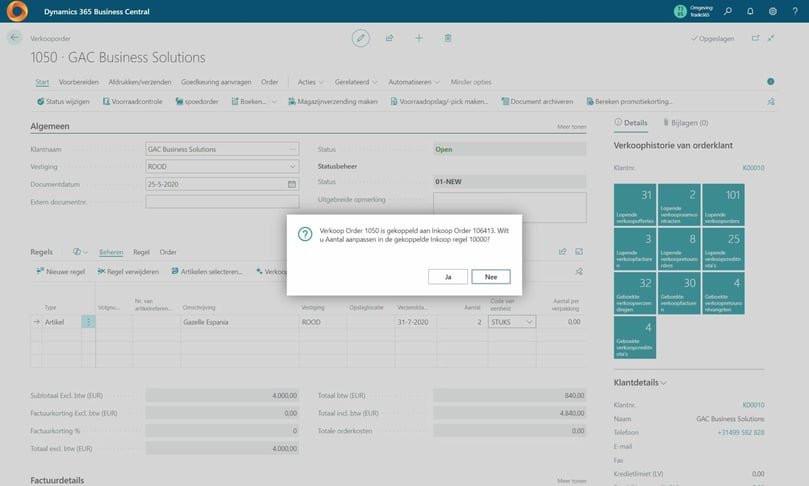Click Gazelle Espania description cell
This screenshot has width=809, height=486.
pos(239,322)
